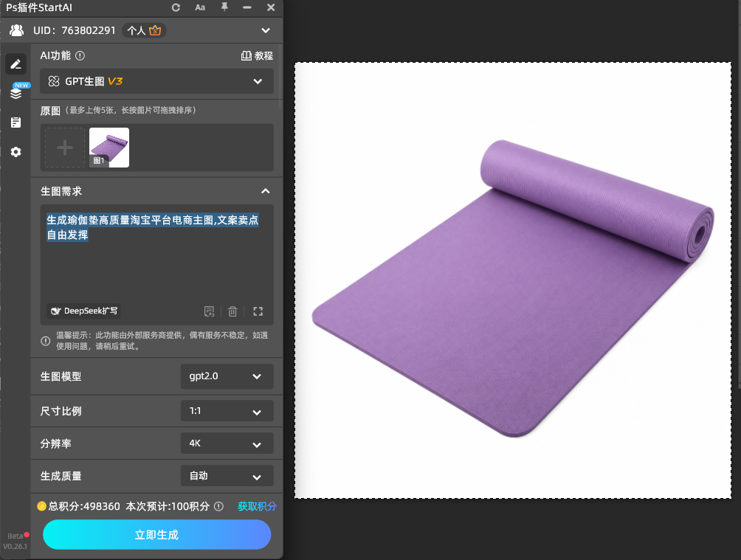Screen dimensions: 741x560
Task: Open the prompt template icon
Action: click(209, 311)
